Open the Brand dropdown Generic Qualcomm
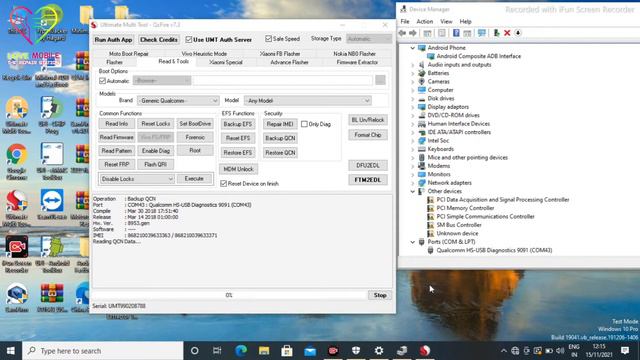 click(178, 100)
